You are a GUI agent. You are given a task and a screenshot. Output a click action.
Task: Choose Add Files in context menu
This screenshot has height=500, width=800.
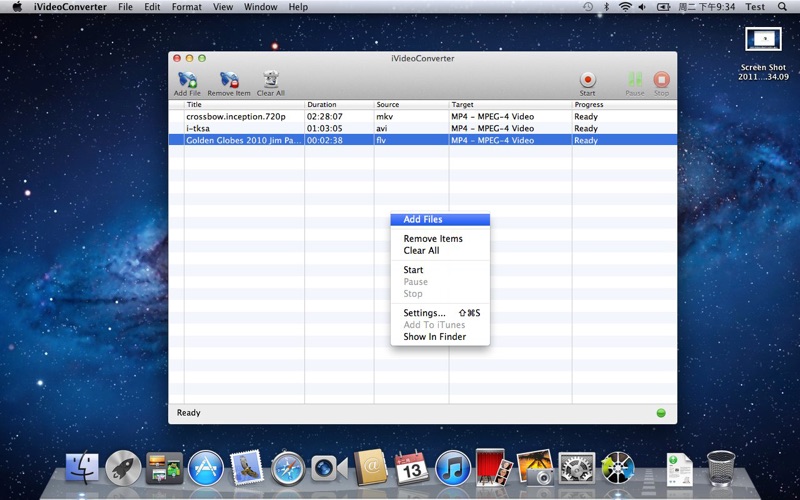point(440,219)
